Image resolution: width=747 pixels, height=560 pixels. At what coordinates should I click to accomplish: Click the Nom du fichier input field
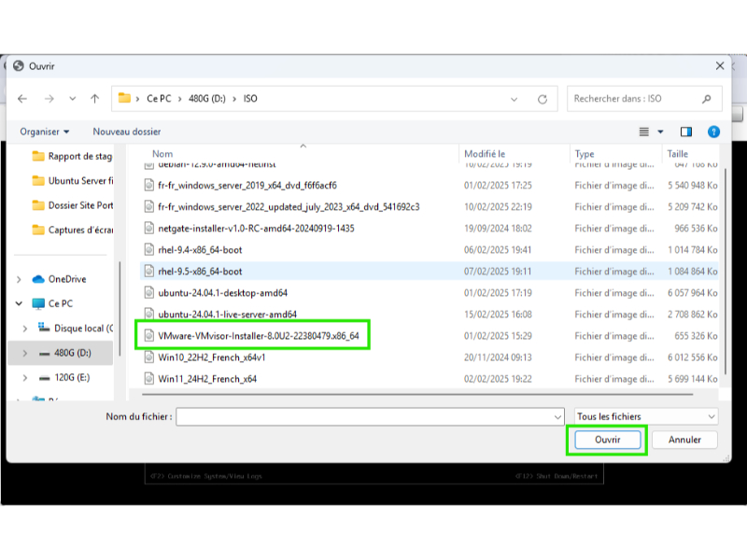370,416
